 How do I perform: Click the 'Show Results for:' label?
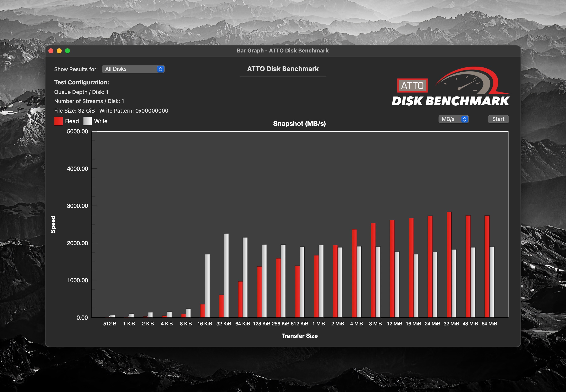point(76,69)
